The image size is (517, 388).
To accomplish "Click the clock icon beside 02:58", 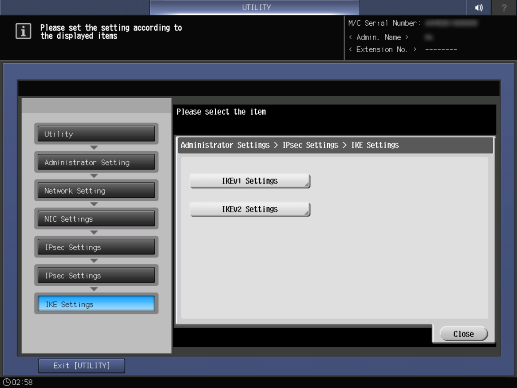I will tap(7, 382).
